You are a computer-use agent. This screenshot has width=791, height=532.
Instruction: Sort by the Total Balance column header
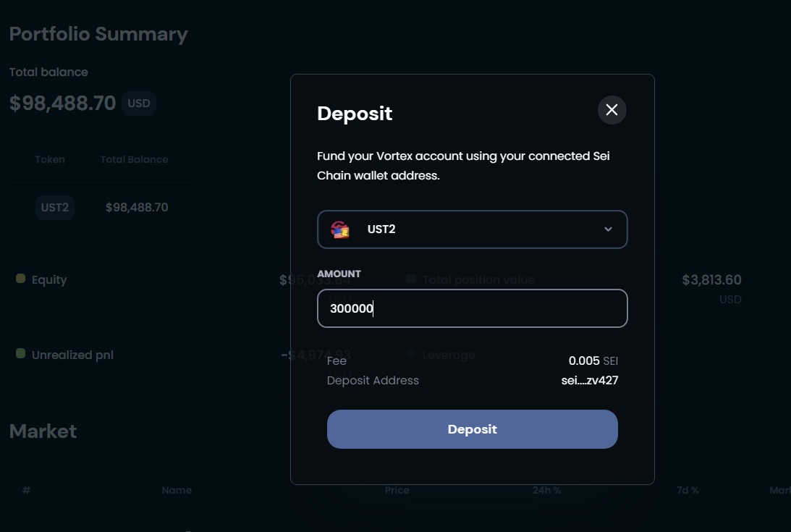click(x=134, y=159)
